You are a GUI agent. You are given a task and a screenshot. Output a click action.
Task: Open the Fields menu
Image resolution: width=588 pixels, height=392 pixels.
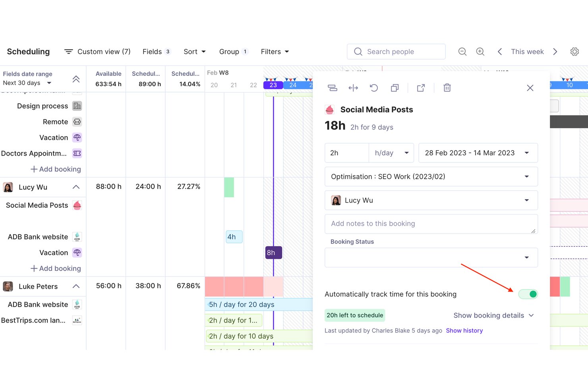(x=157, y=52)
